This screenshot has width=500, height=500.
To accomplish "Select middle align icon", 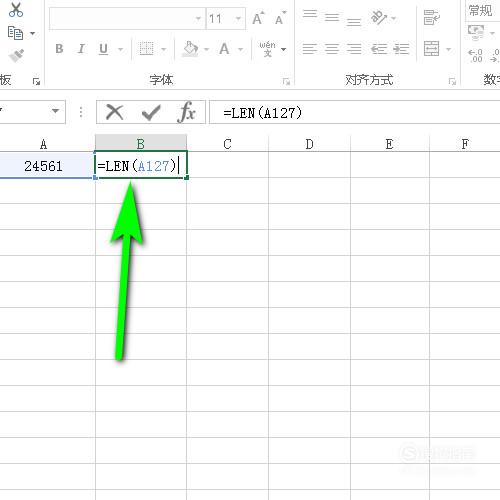I will pyautogui.click(x=332, y=17).
